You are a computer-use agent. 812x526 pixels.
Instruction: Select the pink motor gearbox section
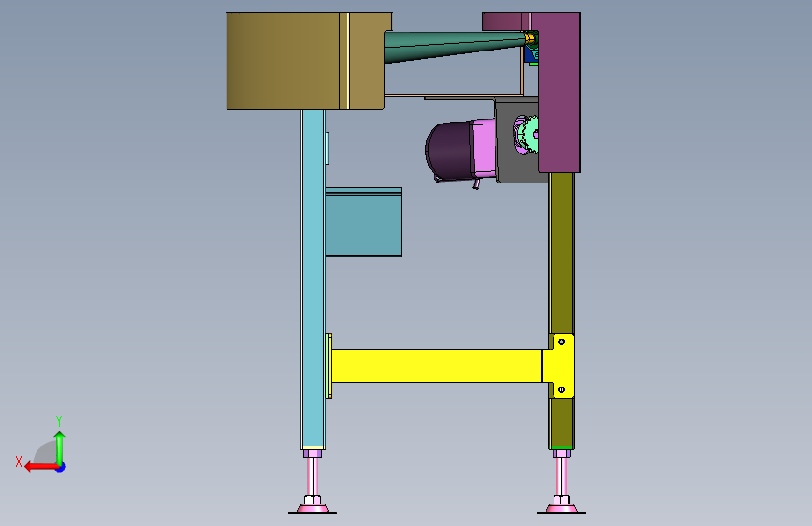(485, 147)
